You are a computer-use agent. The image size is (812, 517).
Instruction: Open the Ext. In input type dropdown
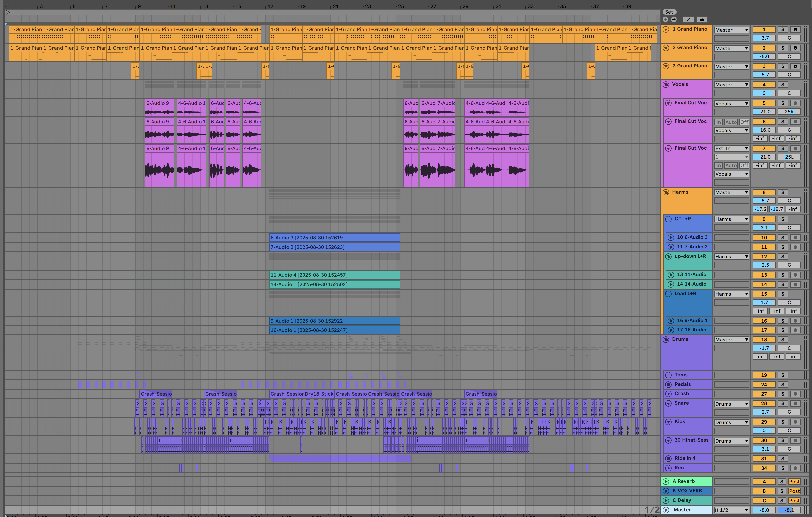tap(731, 148)
